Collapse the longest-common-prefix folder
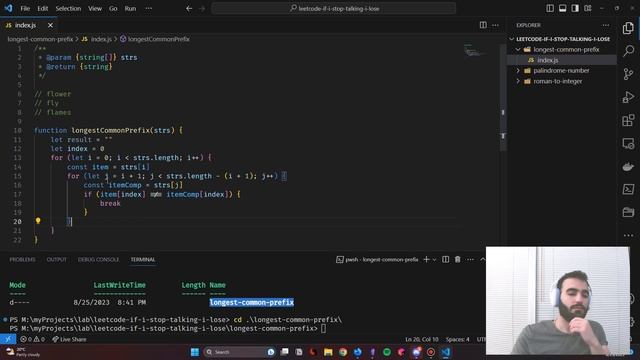This screenshot has height=360, width=640. (518, 49)
